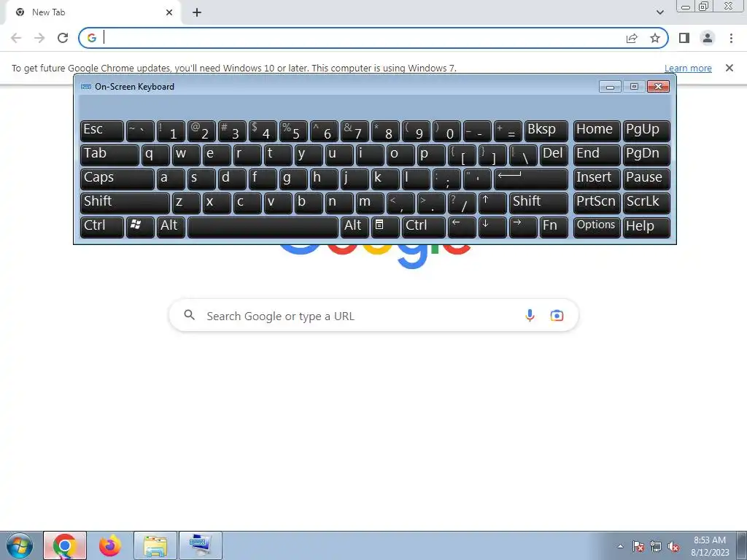Open Windows Explorer from taskbar
The image size is (747, 560).
[155, 545]
